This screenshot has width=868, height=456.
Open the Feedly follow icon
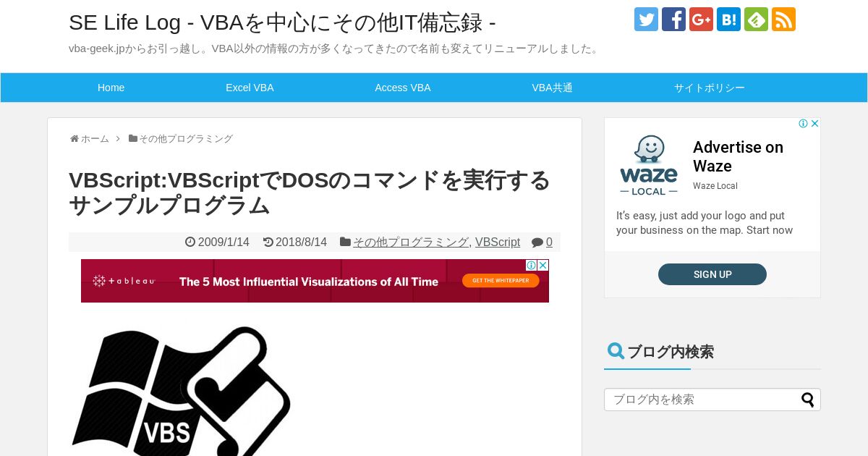click(x=756, y=20)
